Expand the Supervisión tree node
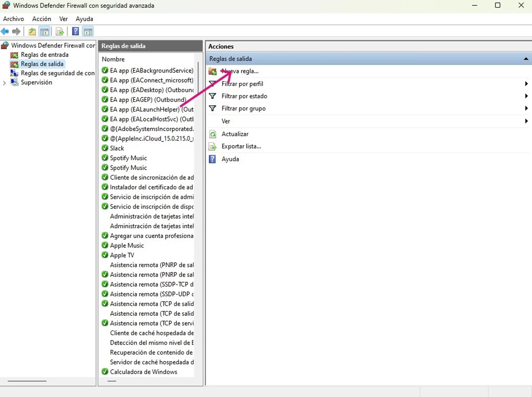This screenshot has width=532, height=397. [4, 82]
